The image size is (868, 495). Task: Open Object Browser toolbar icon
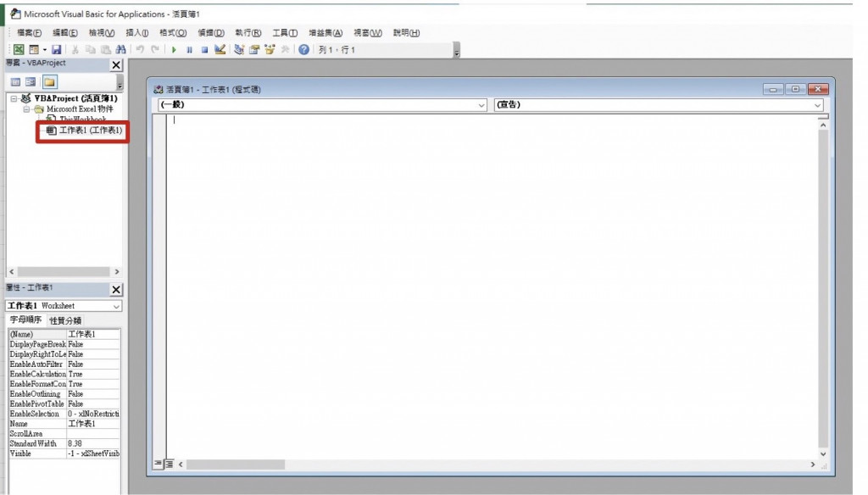point(270,50)
